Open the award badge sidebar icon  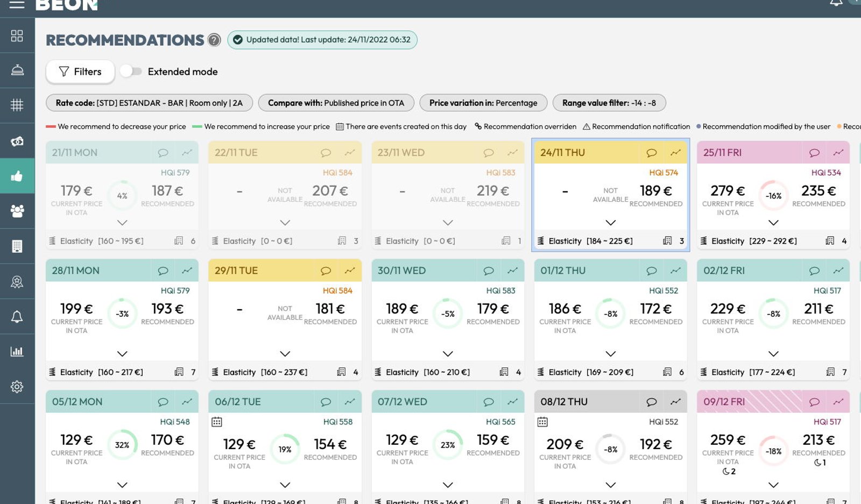(17, 281)
